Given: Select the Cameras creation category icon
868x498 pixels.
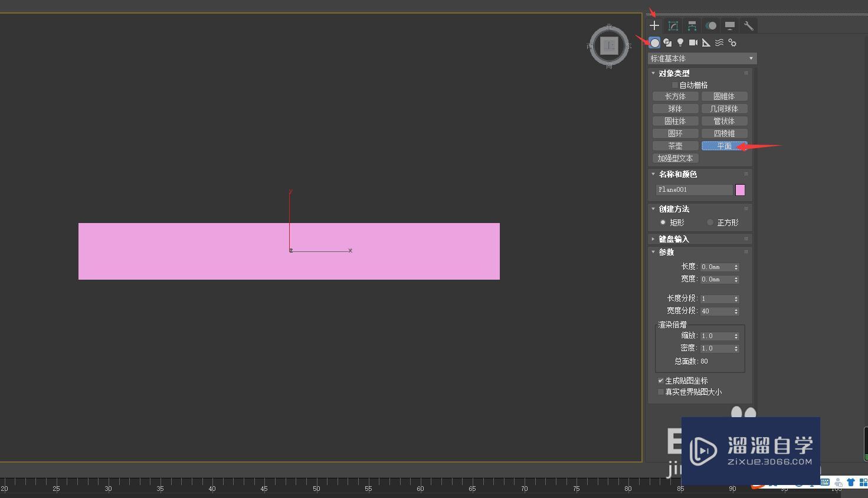Looking at the screenshot, I should (x=693, y=42).
